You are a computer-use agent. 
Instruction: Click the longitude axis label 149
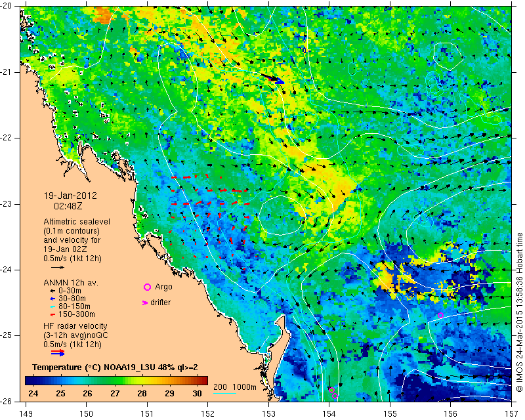pos(26,414)
